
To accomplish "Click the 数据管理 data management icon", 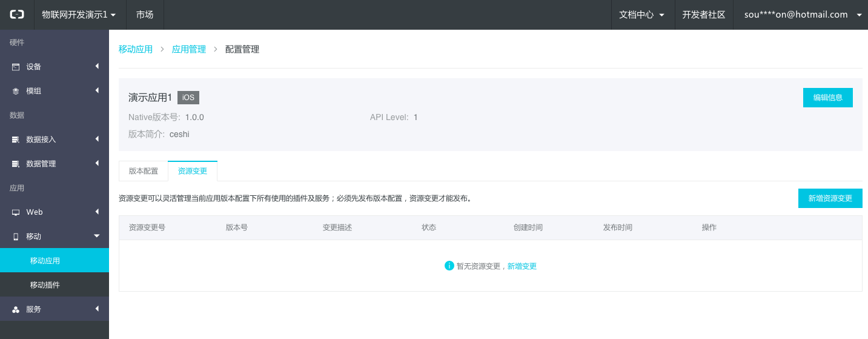I will [x=16, y=164].
